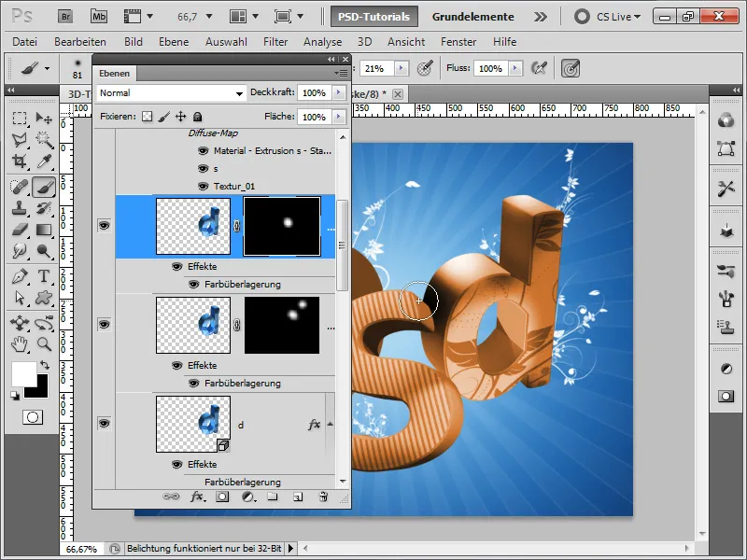Viewport: 747px width, 560px height.
Task: Switch to the Ebenen tab
Action: (x=114, y=74)
